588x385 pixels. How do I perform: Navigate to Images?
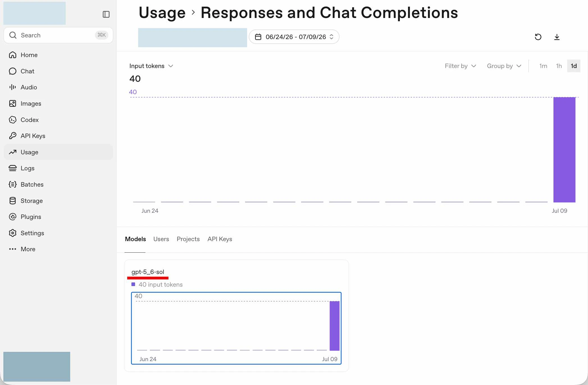click(x=58, y=103)
